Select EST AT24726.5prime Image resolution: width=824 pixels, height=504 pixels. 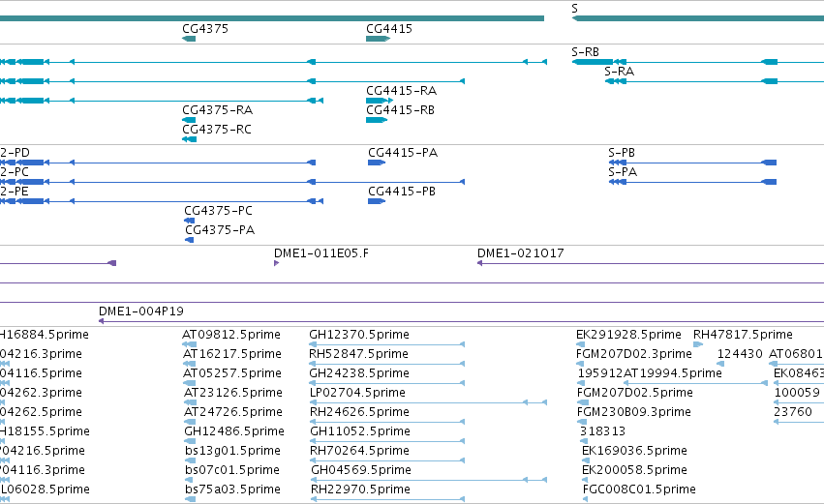232,412
